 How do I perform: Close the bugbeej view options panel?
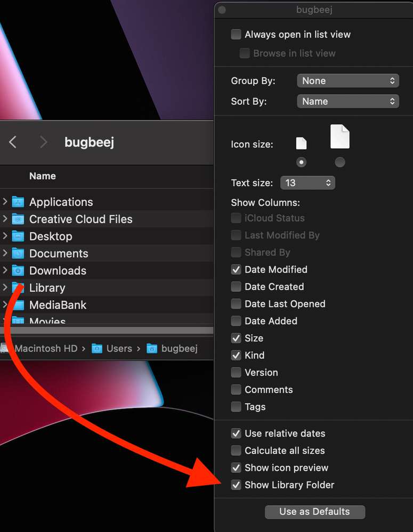[x=222, y=10]
